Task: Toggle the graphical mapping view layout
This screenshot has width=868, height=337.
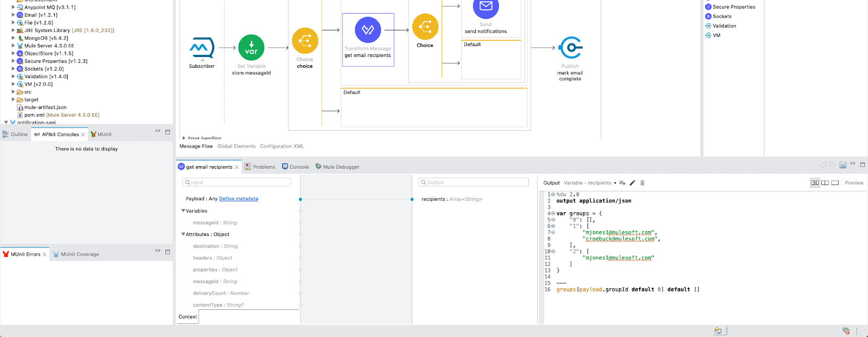Action: click(x=815, y=183)
